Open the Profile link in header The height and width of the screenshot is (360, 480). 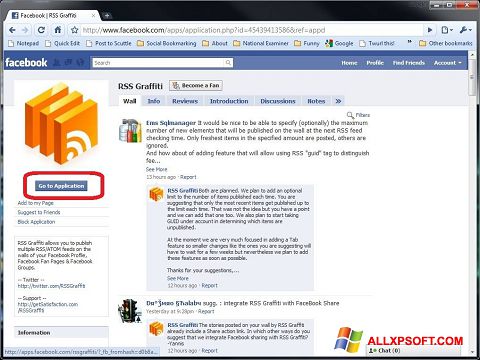point(375,63)
